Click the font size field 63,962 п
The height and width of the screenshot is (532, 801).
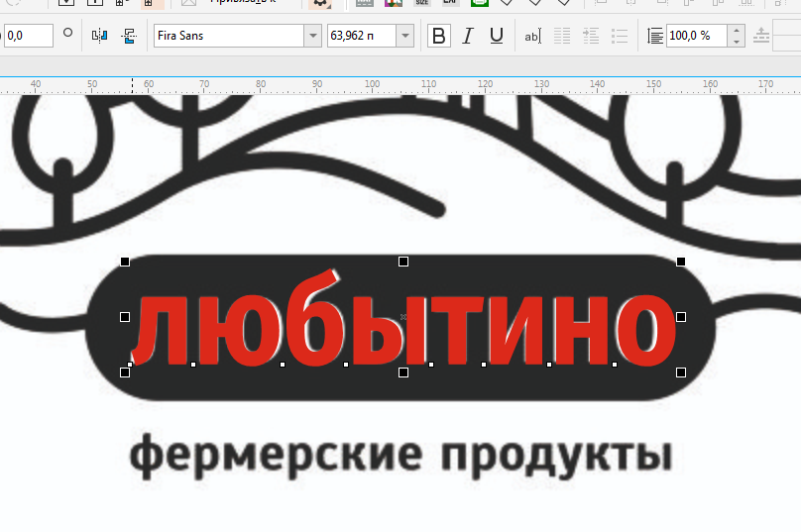pos(362,36)
